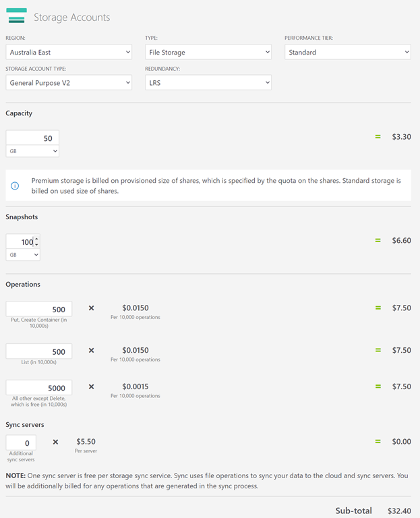This screenshot has width=420, height=518.
Task: Decrease Snapshots value with down stepper arrow
Action: coord(36,245)
